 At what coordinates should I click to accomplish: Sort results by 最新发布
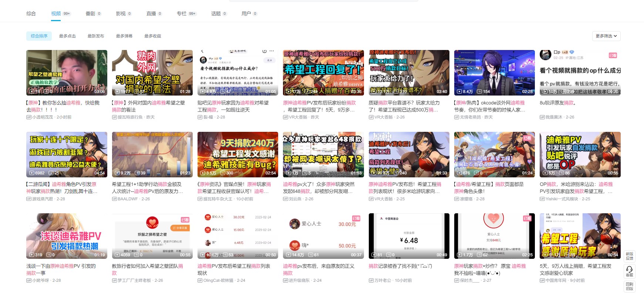pyautogui.click(x=96, y=36)
